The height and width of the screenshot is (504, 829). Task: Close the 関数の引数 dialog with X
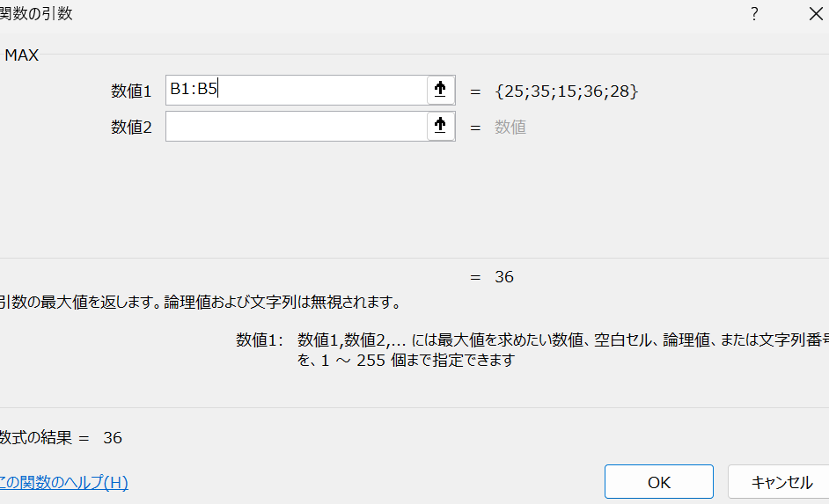814,14
